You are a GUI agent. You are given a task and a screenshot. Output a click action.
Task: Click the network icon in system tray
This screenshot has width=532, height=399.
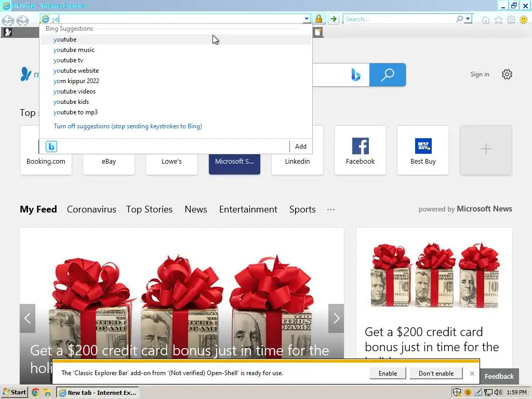pyautogui.click(x=488, y=393)
